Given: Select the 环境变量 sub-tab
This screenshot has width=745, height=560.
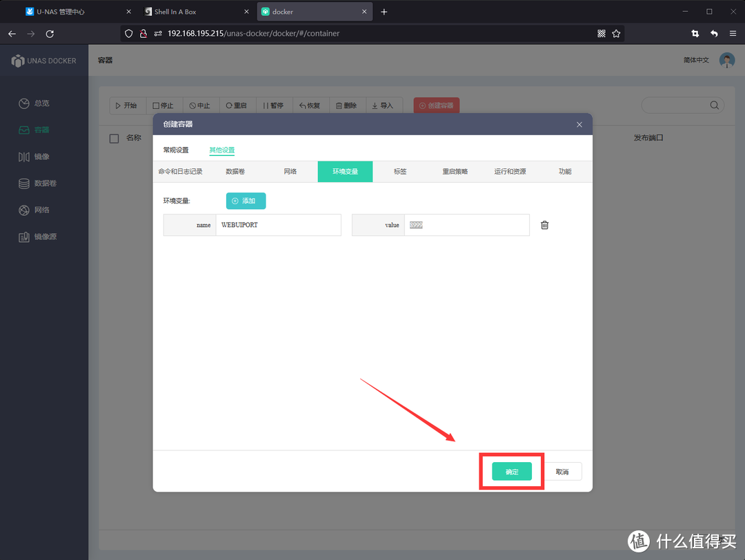Looking at the screenshot, I should [x=345, y=172].
